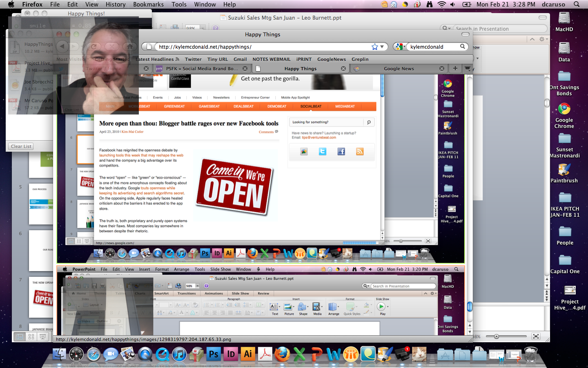Open the NOTES WEBMAIL bookmark
Image resolution: width=588 pixels, height=368 pixels.
pos(271,59)
